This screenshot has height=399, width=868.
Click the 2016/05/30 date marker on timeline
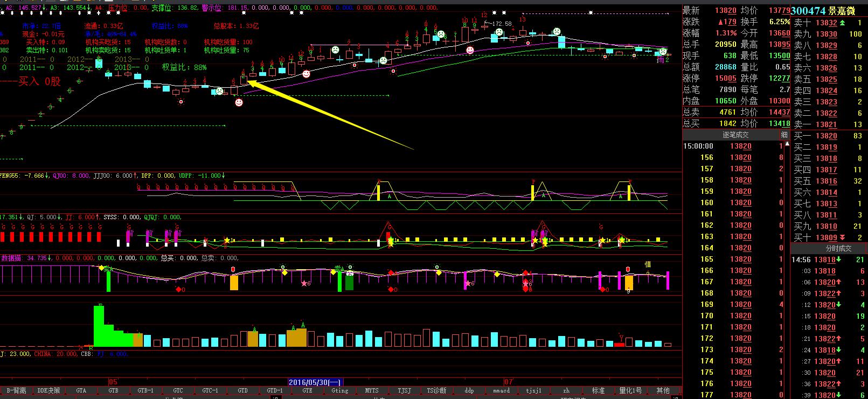[315, 382]
